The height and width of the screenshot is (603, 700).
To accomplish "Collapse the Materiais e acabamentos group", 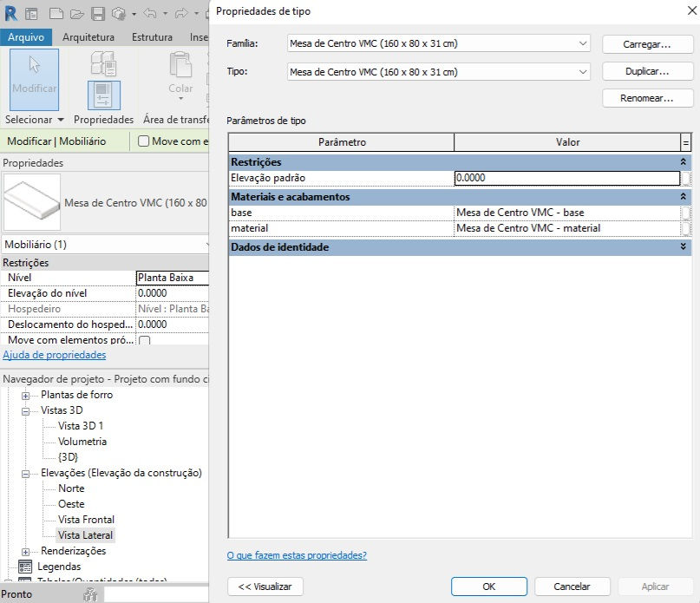I will tap(683, 197).
